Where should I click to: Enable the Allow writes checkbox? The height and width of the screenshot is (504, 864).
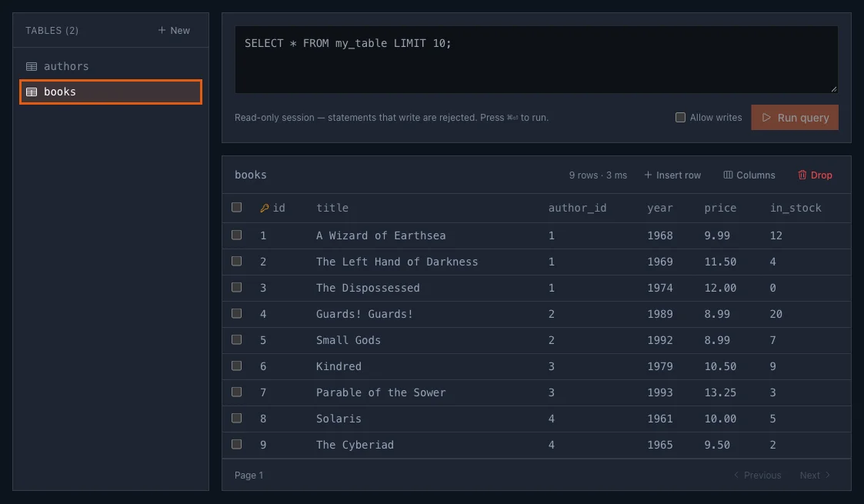681,117
